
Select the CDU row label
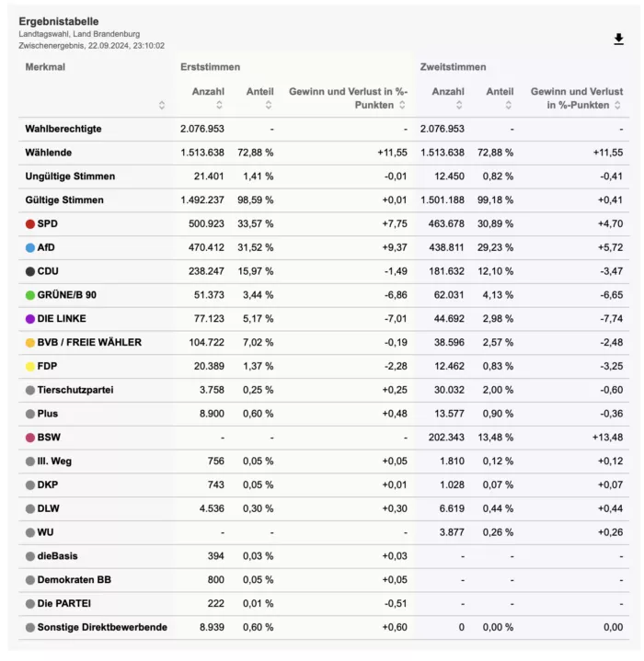48,271
